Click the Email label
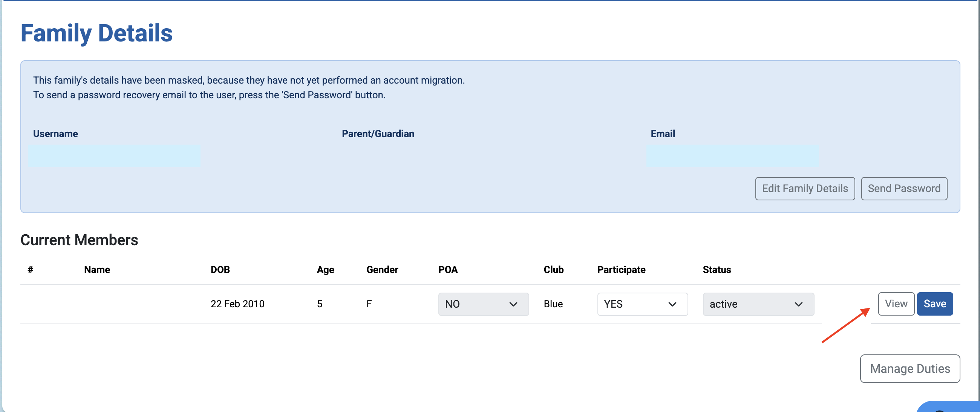Viewport: 980px width, 412px height. click(x=663, y=134)
